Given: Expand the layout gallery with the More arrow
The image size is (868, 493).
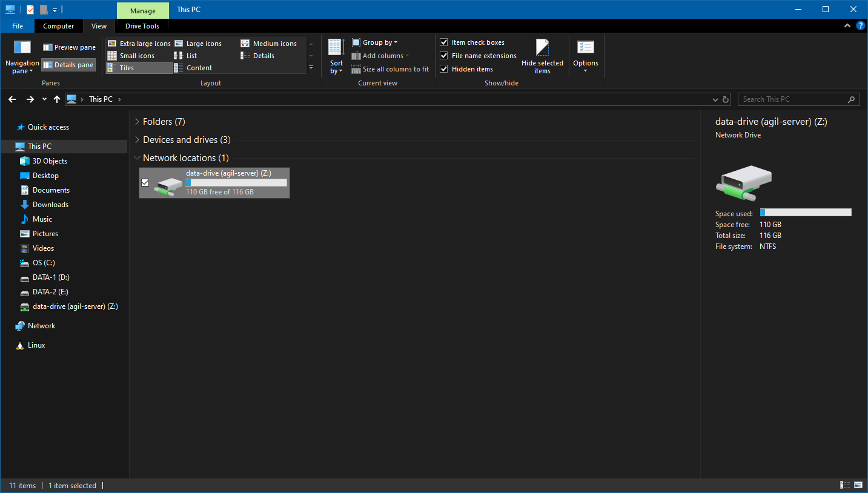Looking at the screenshot, I should pyautogui.click(x=311, y=68).
